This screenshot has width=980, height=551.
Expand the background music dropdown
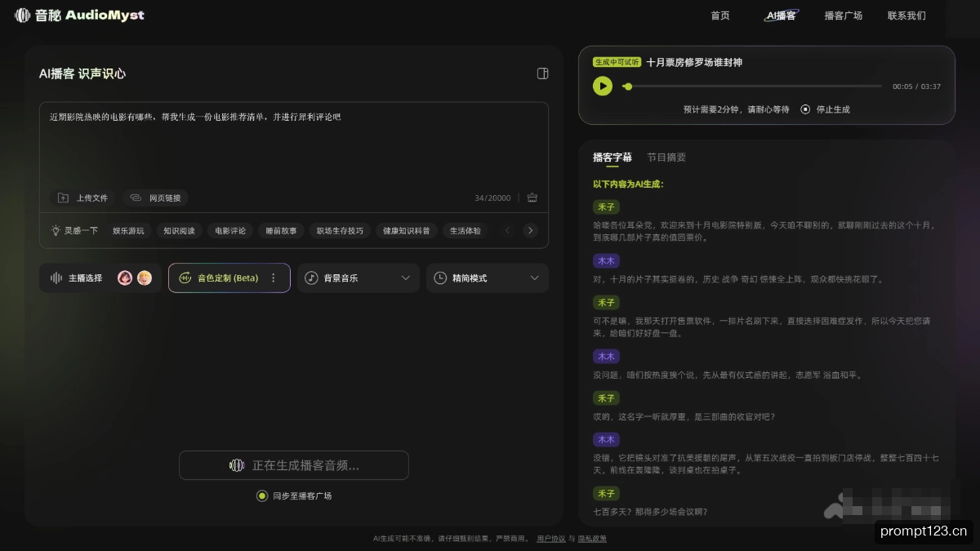(405, 278)
